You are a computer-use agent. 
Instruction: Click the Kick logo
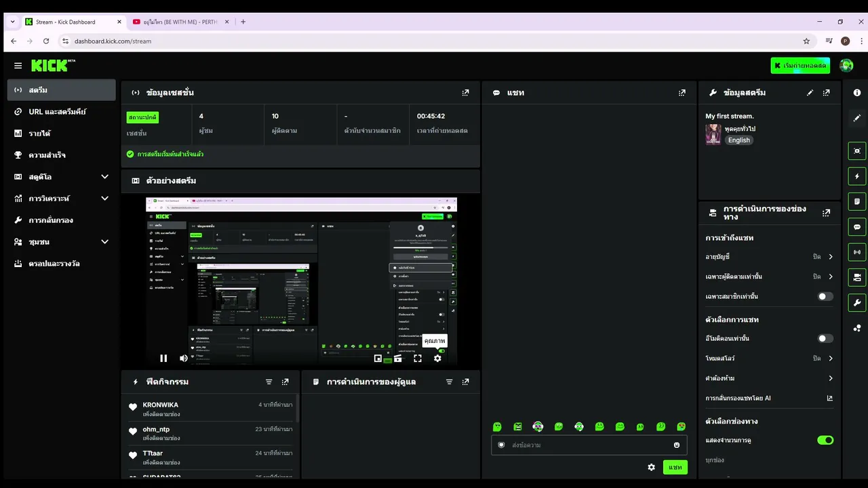click(53, 65)
